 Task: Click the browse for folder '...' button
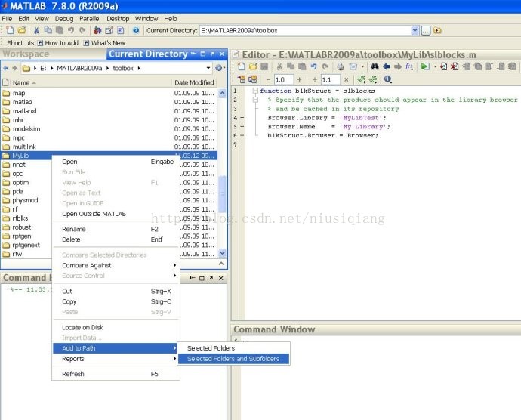[426, 31]
